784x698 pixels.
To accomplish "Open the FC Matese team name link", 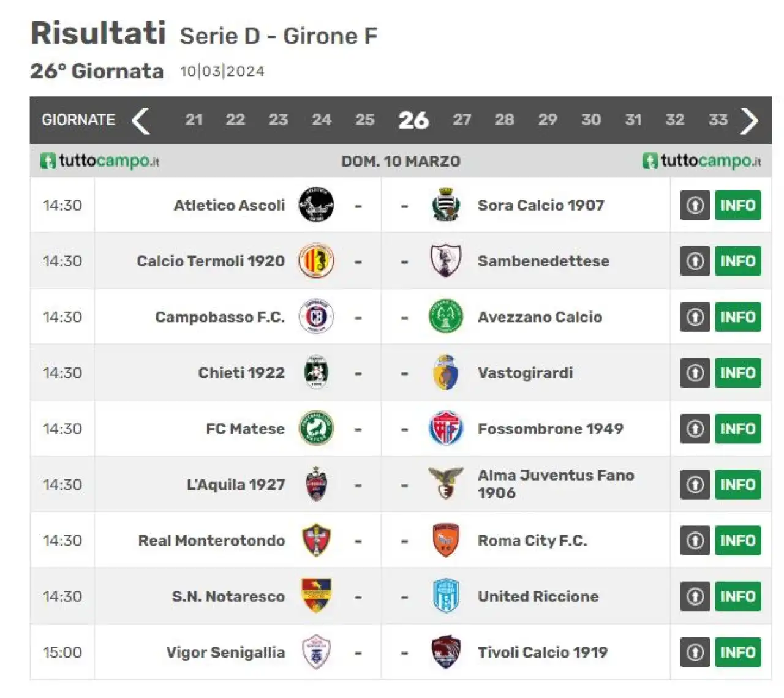I will tap(245, 429).
